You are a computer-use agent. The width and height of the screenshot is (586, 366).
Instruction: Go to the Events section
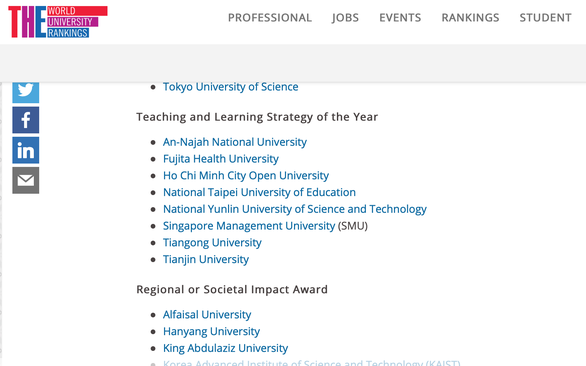tap(400, 18)
